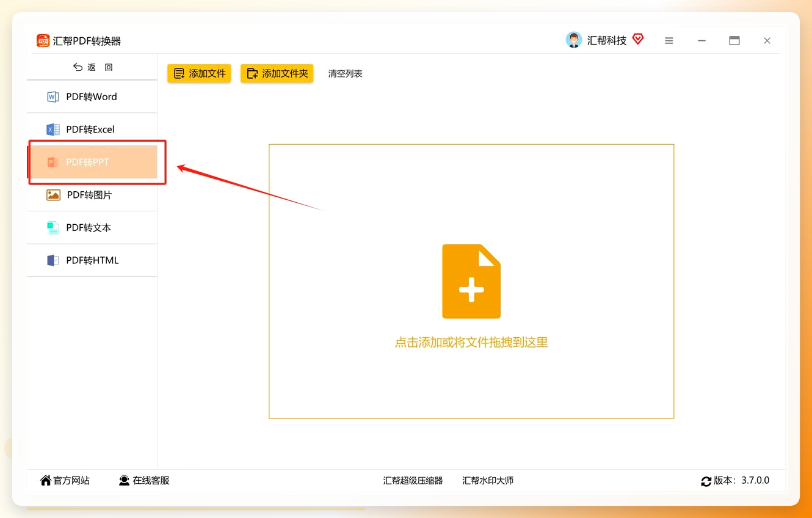This screenshot has height=518, width=812.
Task: Select the PDF转Word tab
Action: (92, 97)
